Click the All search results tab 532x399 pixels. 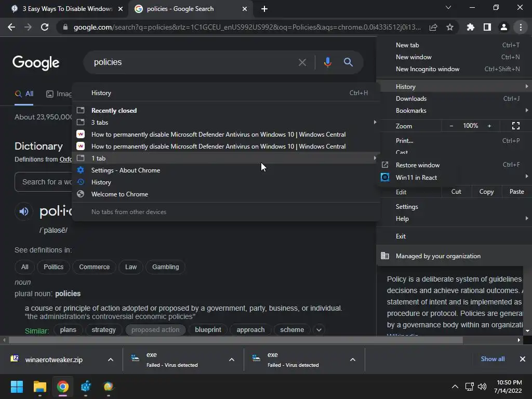[x=24, y=94]
